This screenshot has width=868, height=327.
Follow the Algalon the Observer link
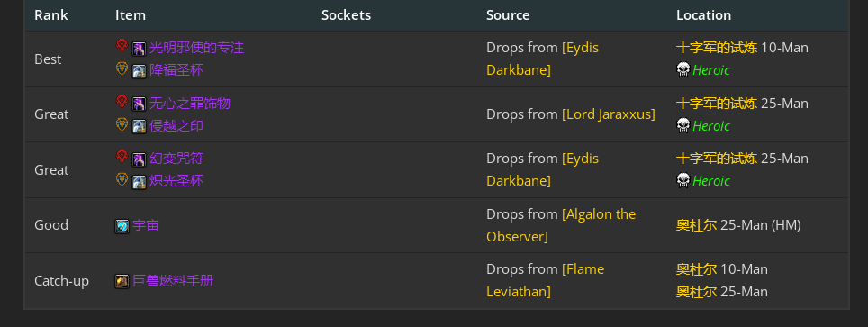561,225
